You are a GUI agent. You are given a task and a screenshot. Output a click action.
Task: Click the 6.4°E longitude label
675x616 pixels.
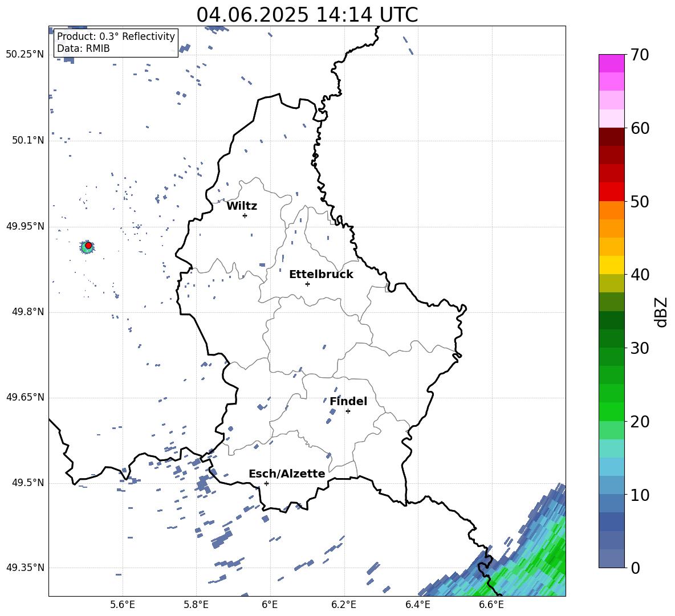[x=417, y=605]
